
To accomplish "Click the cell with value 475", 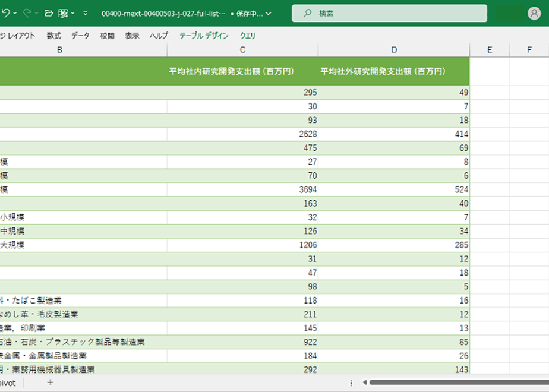I will (242, 148).
